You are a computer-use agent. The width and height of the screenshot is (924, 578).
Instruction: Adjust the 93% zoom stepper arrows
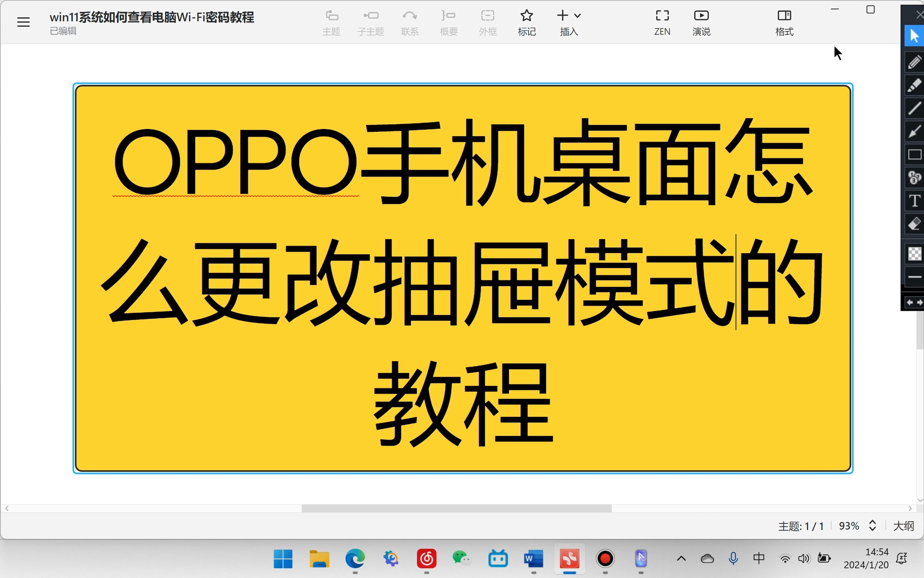[872, 526]
